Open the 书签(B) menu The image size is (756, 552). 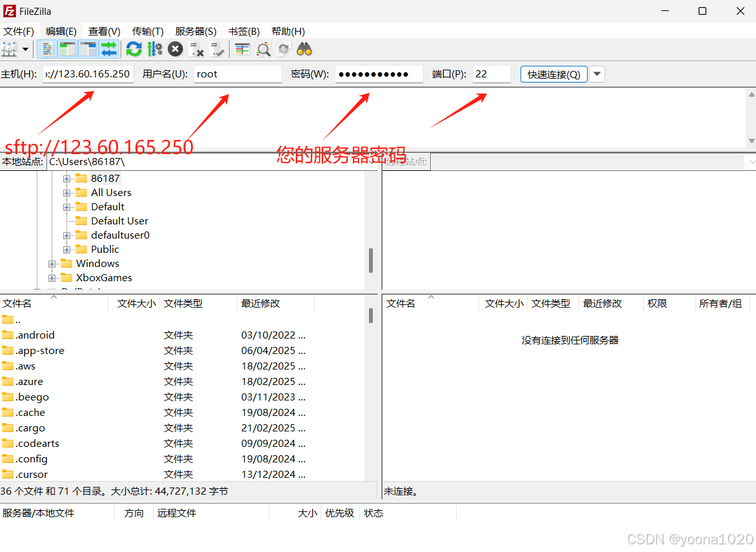[x=244, y=32]
